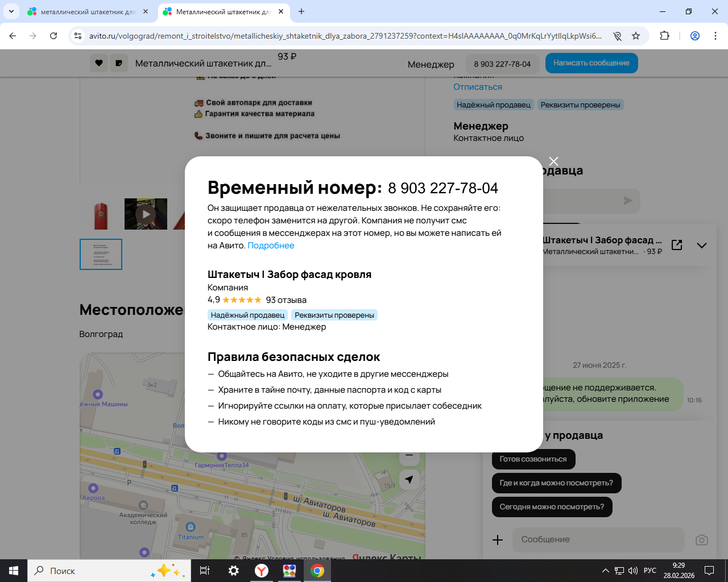This screenshot has width=728, height=582.
Task: Open Settings gear on the taskbar
Action: (x=234, y=571)
